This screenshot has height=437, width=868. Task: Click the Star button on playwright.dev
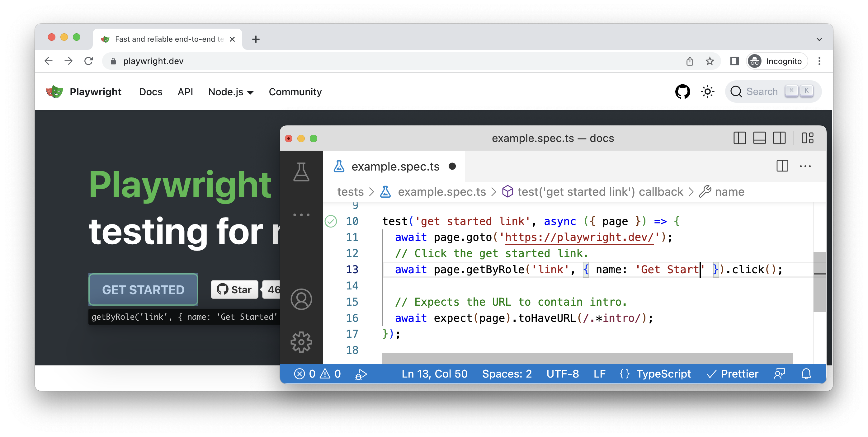(x=234, y=289)
